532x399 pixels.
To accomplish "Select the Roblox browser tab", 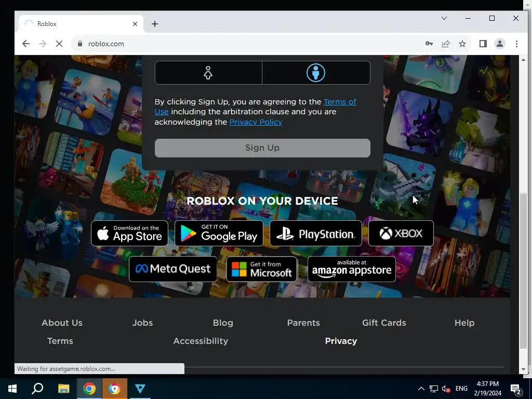I will tap(81, 24).
